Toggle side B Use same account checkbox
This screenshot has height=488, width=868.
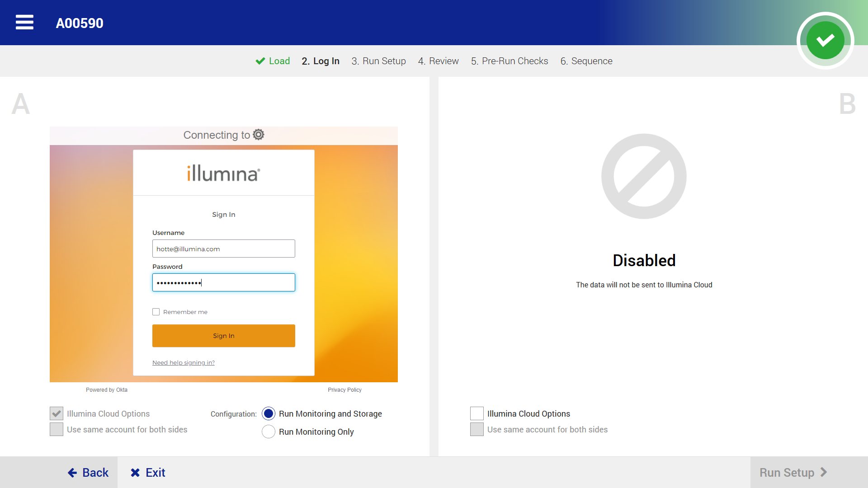click(x=477, y=429)
